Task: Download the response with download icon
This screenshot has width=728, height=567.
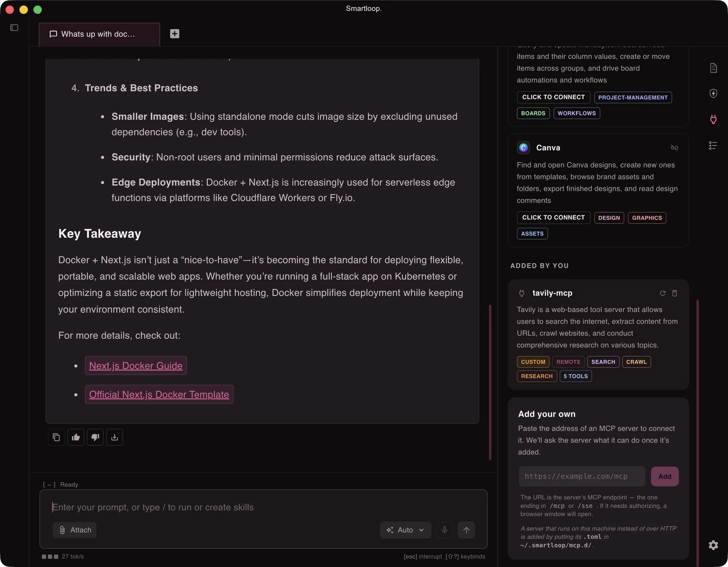Action: point(114,437)
